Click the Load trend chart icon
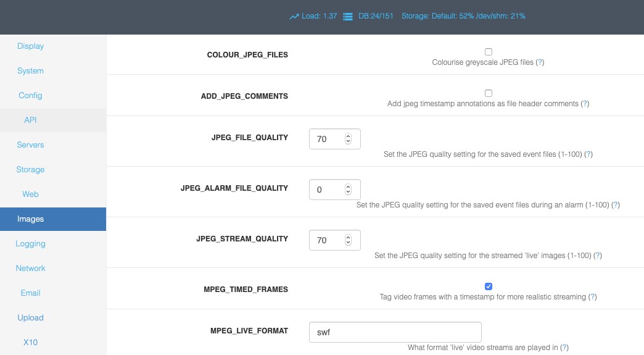Screen dimensions: 644x355 (x=294, y=17)
